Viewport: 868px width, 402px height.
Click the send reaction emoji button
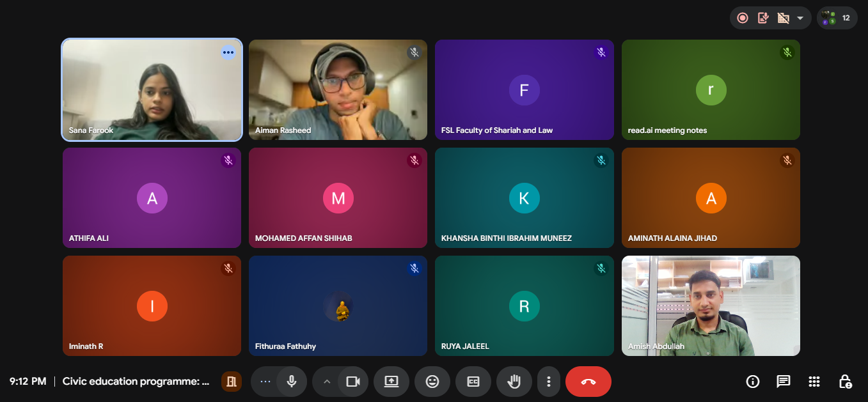click(432, 382)
